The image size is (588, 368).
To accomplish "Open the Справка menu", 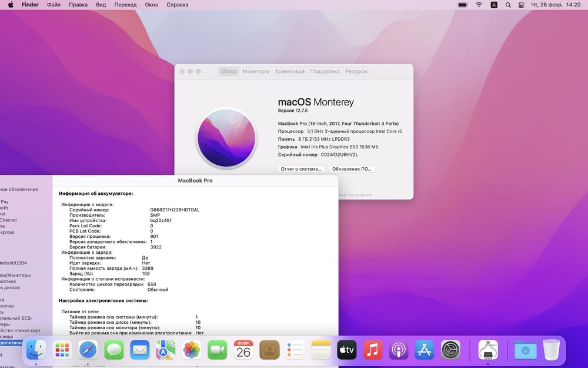I will coord(178,5).
